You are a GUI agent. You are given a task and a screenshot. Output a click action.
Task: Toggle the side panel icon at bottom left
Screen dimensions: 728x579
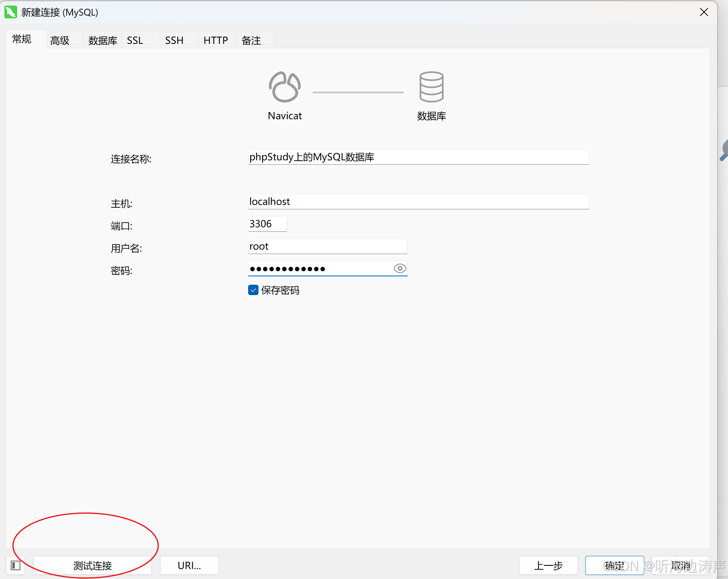(16, 565)
